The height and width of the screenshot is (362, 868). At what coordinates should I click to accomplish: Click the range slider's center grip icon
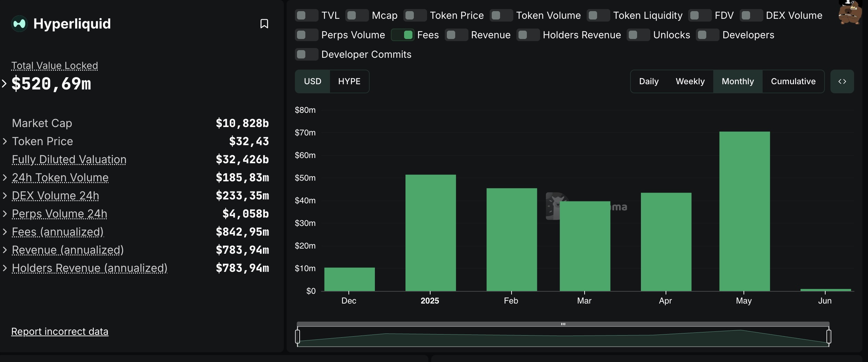(x=563, y=324)
